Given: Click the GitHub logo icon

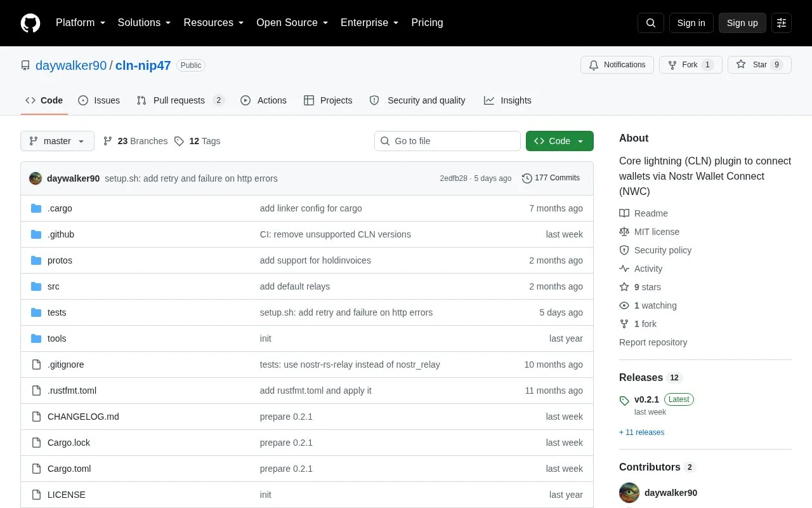Looking at the screenshot, I should tap(30, 23).
